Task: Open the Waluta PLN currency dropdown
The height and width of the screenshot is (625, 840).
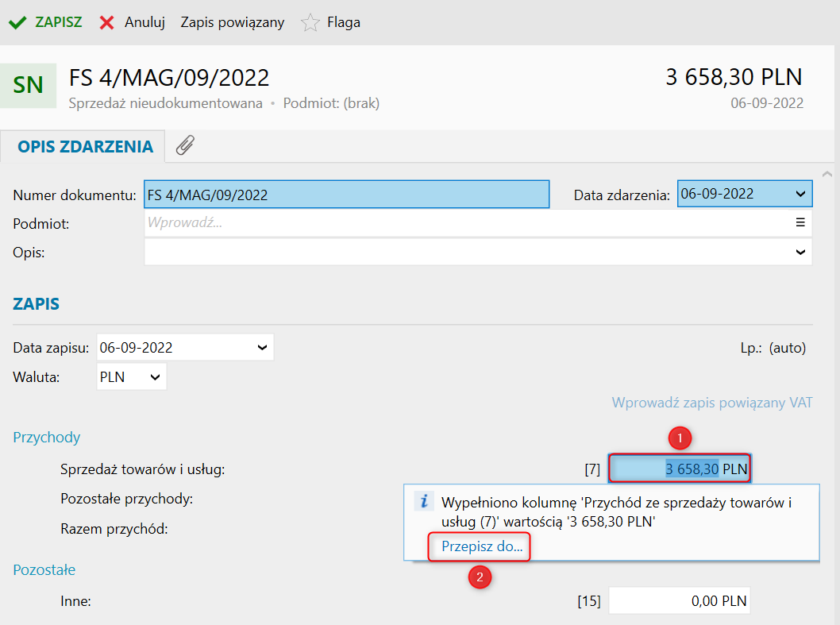Action: 154,377
